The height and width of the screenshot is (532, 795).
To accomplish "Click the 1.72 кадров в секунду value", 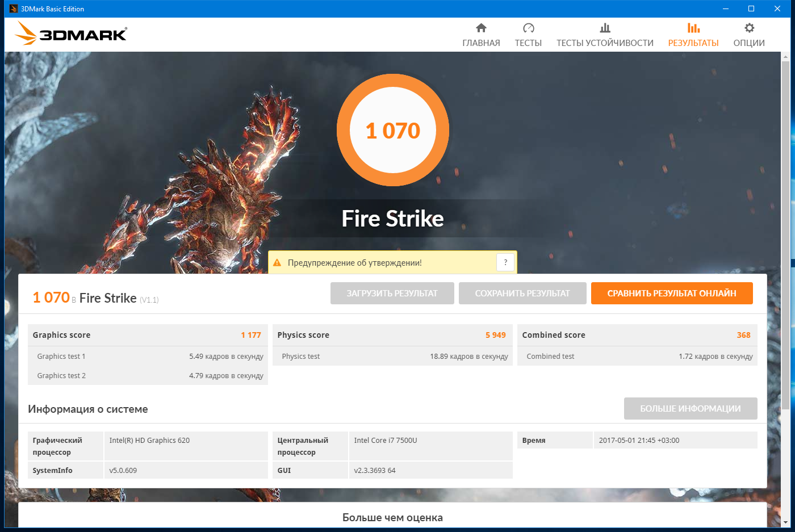I will click(716, 357).
